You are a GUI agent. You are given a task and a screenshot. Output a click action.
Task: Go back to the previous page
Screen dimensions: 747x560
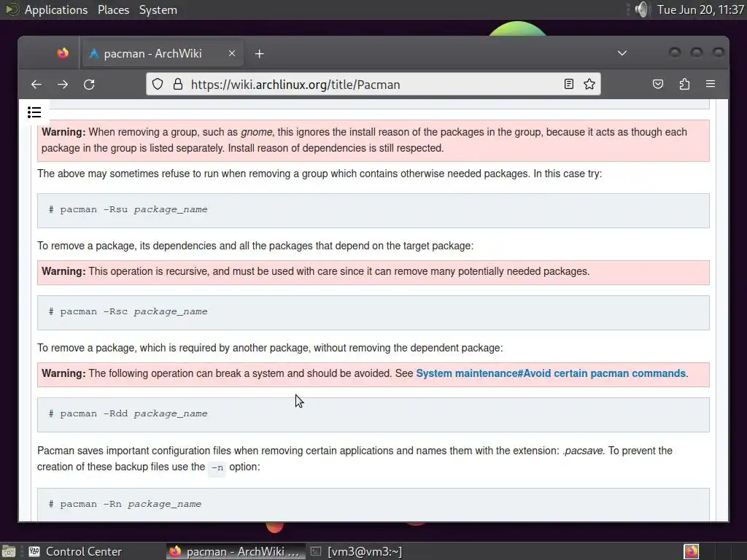(36, 85)
